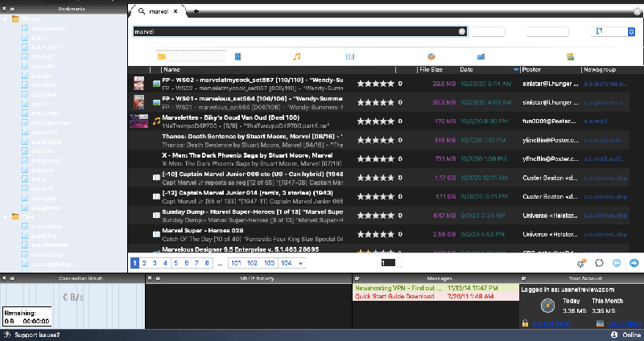Filter results by blue folder category icon
The height and width of the screenshot is (341, 644).
pos(481,56)
